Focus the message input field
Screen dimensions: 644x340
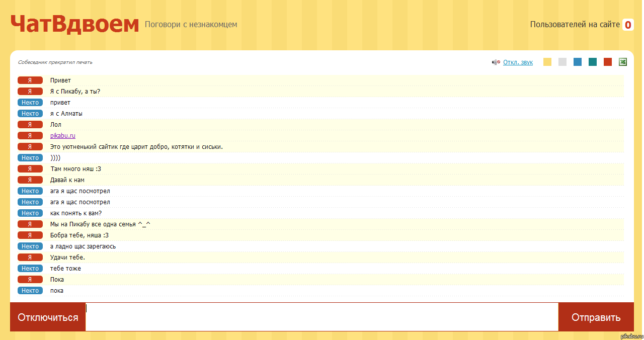tap(322, 317)
